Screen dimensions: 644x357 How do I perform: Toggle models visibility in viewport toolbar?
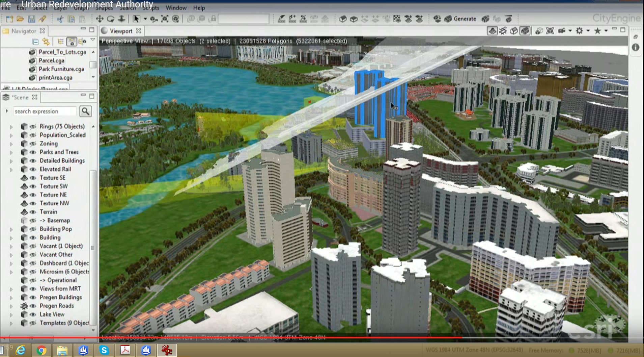[x=525, y=31]
